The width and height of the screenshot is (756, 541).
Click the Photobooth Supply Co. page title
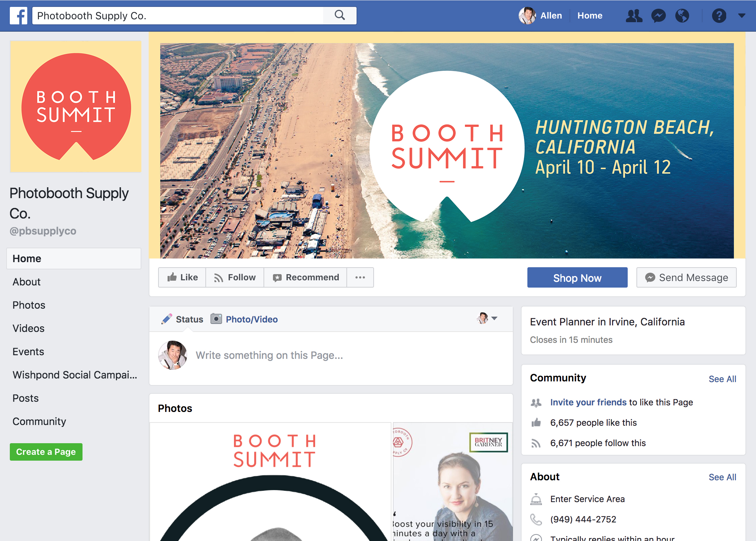click(69, 203)
